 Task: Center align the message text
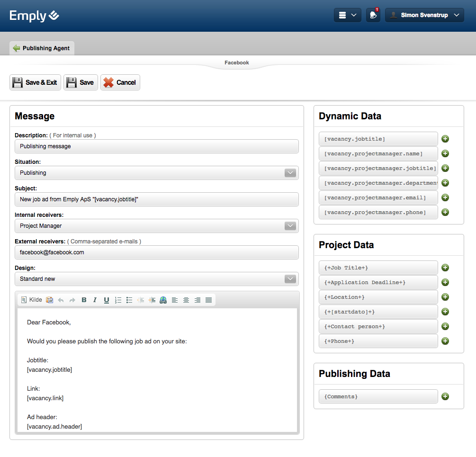[x=186, y=300]
